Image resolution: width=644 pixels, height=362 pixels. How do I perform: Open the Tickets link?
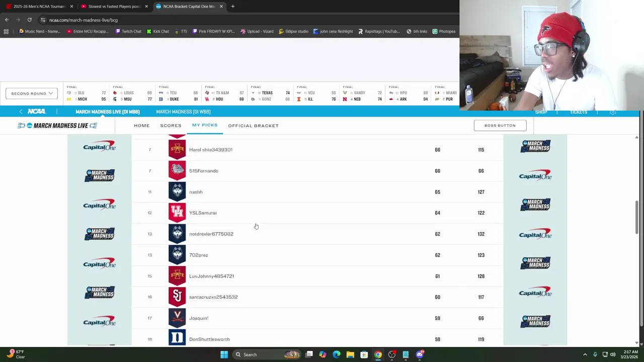pyautogui.click(x=579, y=112)
